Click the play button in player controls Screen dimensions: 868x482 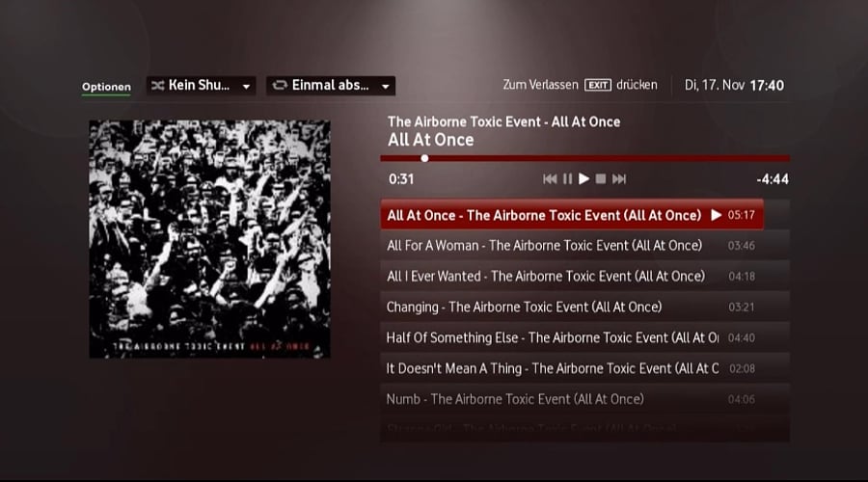[584, 178]
